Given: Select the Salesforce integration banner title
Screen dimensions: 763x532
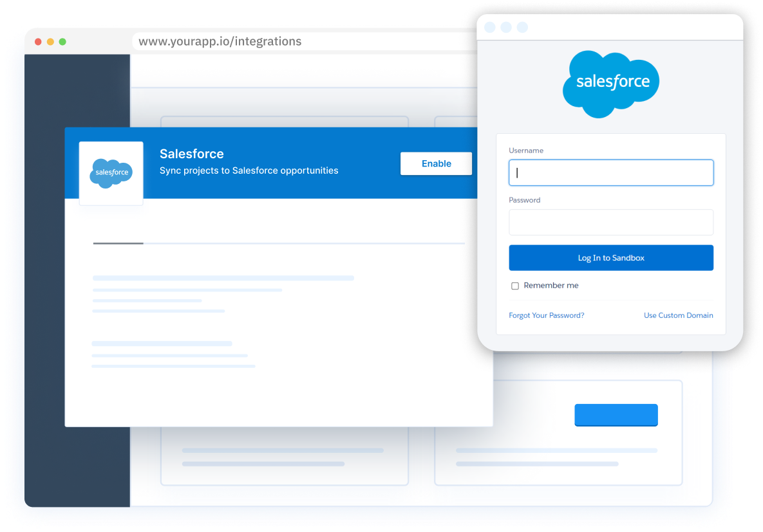Looking at the screenshot, I should point(191,154).
